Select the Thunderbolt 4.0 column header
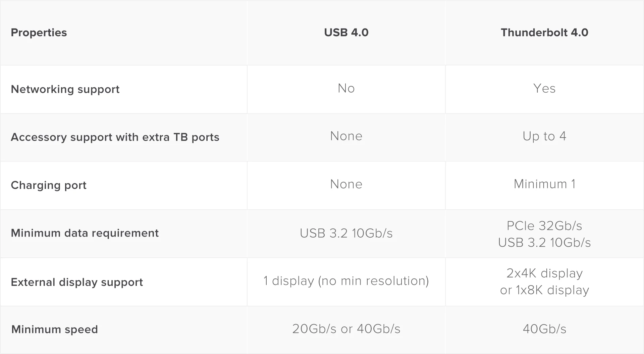The height and width of the screenshot is (354, 644). point(544,33)
